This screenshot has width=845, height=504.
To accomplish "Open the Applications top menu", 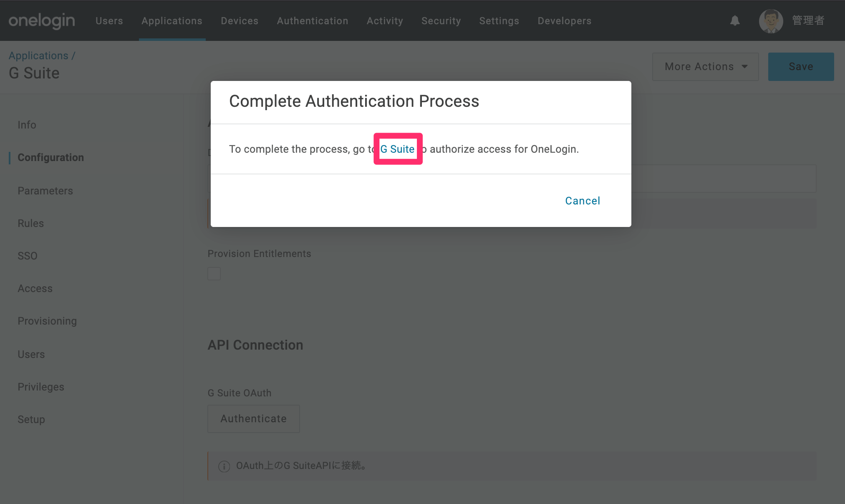I will (x=172, y=21).
